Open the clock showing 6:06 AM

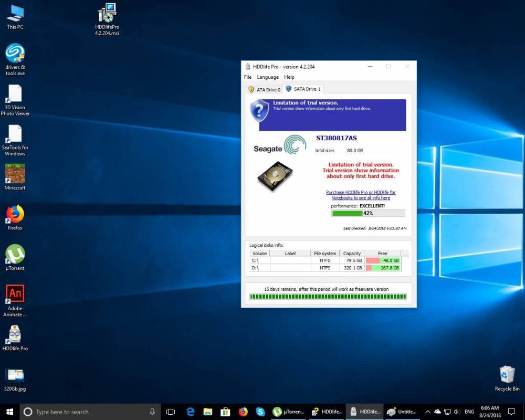[x=490, y=412]
